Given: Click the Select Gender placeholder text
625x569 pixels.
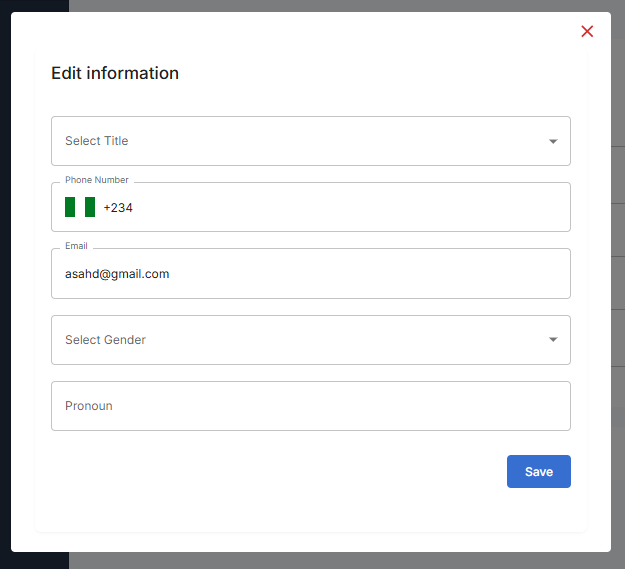Looking at the screenshot, I should 105,340.
